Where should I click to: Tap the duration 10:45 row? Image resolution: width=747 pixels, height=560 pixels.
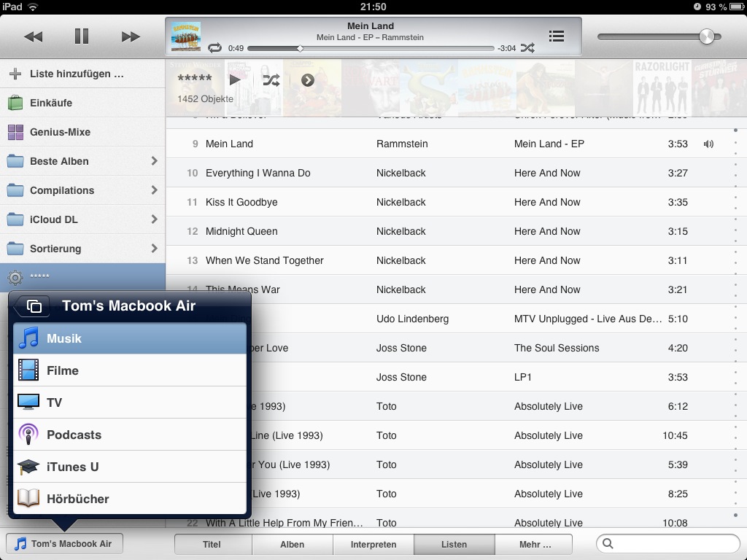point(675,435)
